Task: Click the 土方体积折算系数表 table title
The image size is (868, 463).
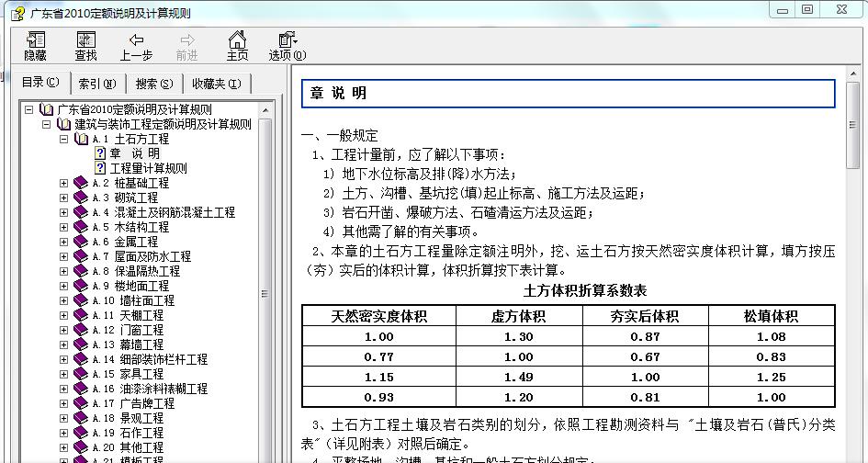Action: pyautogui.click(x=584, y=290)
